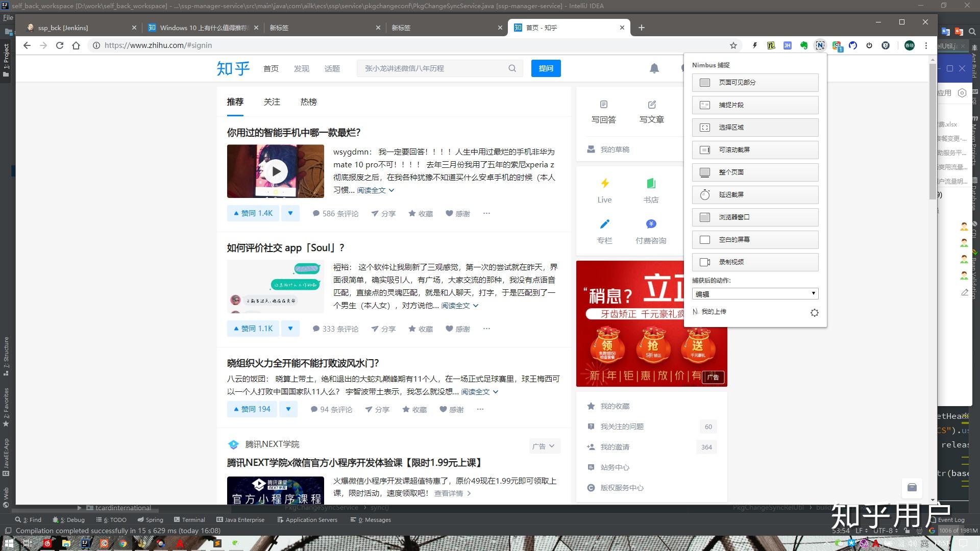The height and width of the screenshot is (551, 980).
Task: Click the browser address bar URL
Action: tap(158, 45)
